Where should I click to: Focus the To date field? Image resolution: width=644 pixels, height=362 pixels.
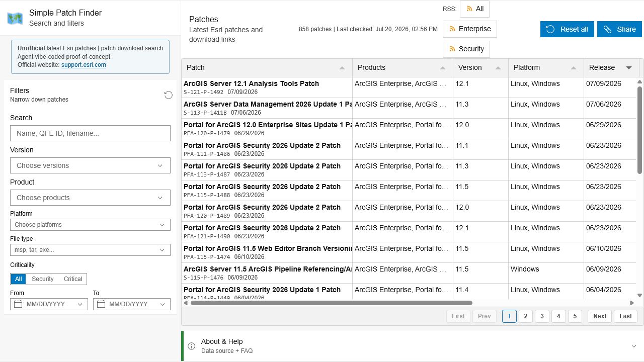(132, 304)
